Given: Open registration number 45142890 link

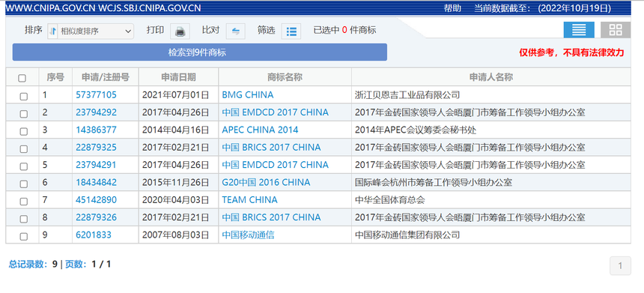Looking at the screenshot, I should tap(96, 200).
